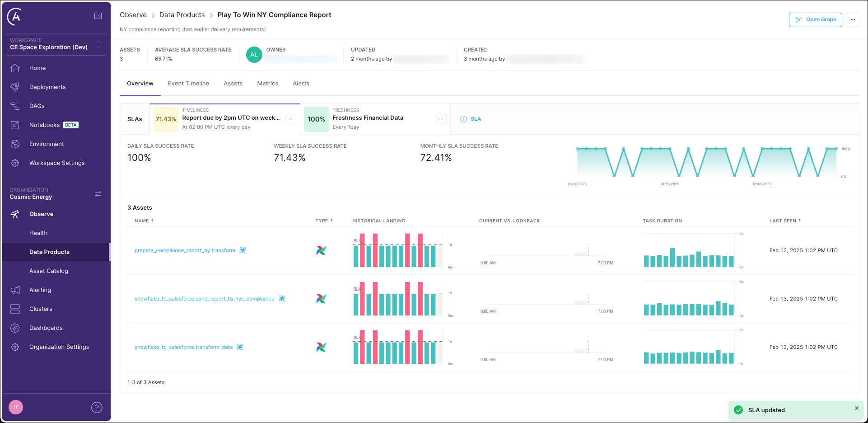This screenshot has height=423, width=868.
Task: Collapse the sidebar using the panel icon
Action: point(98,16)
